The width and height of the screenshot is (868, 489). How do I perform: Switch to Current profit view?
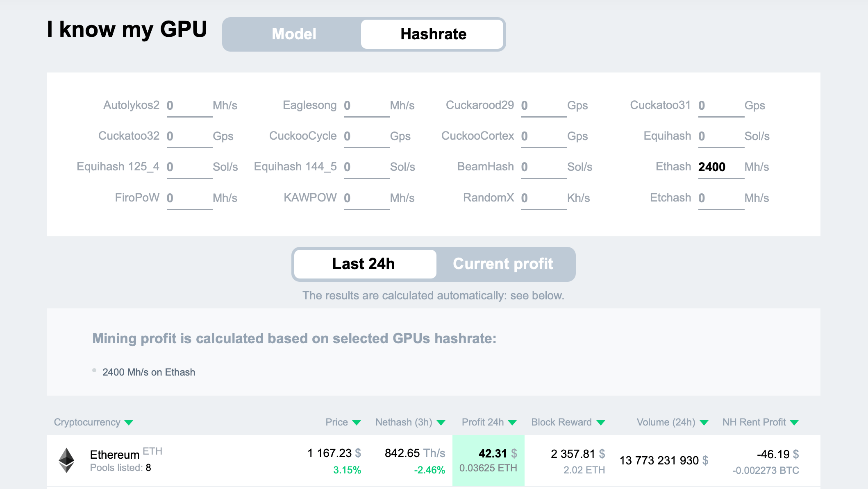(x=503, y=264)
